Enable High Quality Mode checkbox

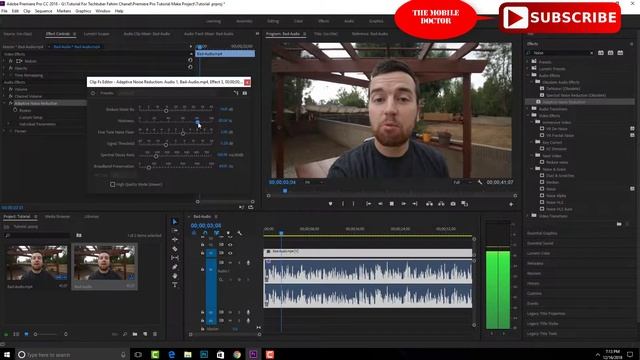(x=113, y=184)
